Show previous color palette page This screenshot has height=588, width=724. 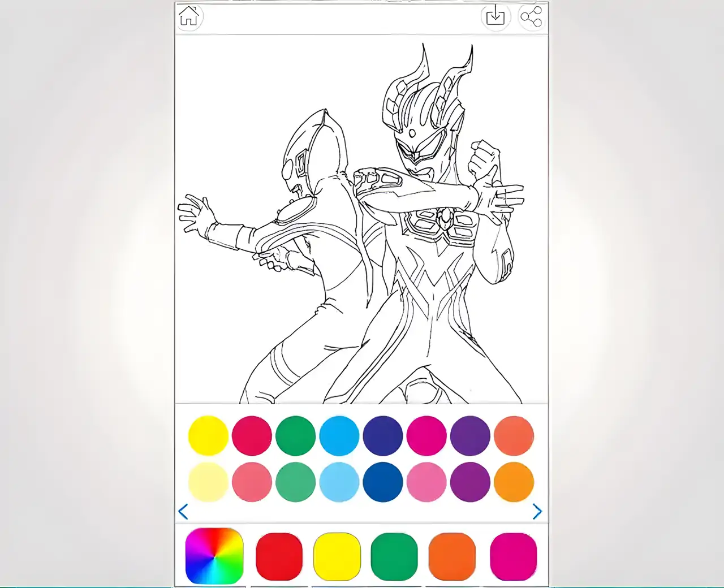click(x=183, y=512)
